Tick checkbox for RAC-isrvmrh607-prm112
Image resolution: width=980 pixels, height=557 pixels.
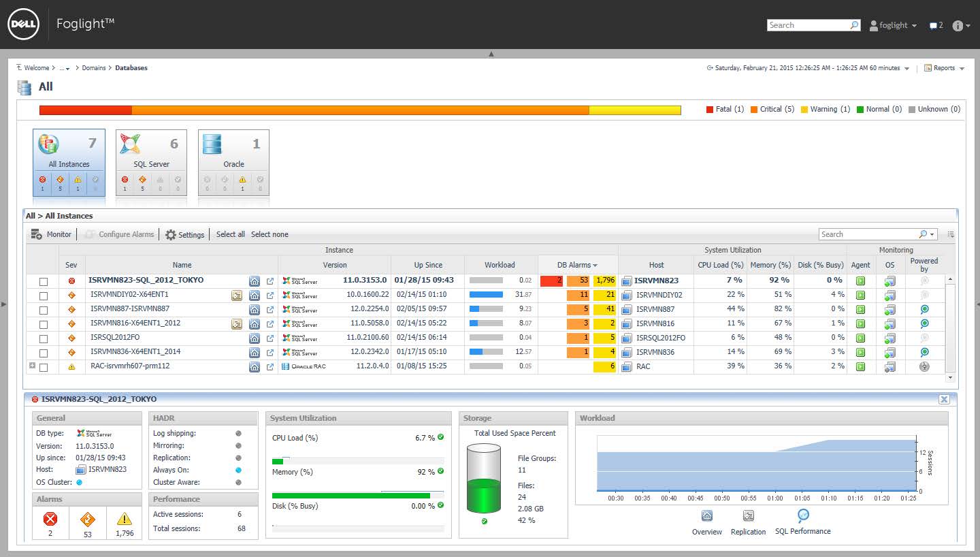[44, 367]
